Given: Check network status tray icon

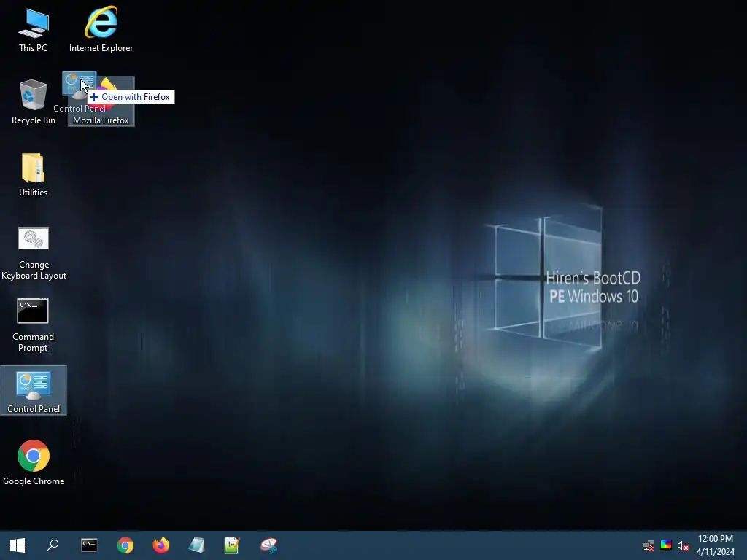Looking at the screenshot, I should pos(649,545).
